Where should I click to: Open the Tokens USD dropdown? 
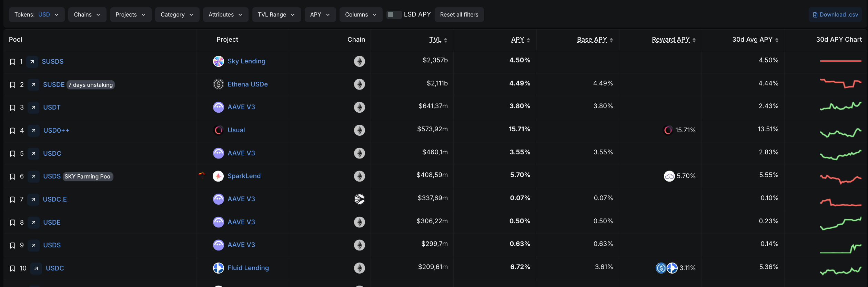[x=37, y=14]
